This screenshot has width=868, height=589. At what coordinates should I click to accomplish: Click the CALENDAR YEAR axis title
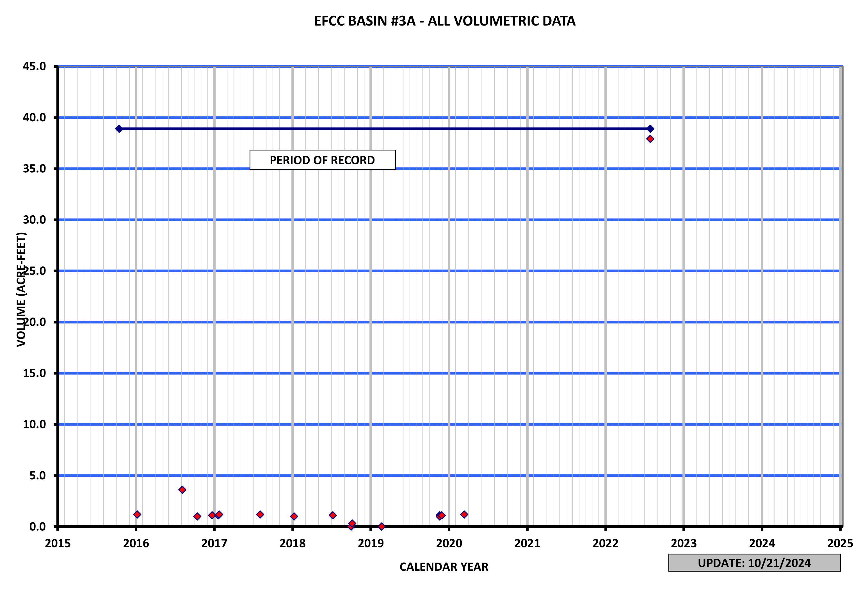tap(444, 567)
